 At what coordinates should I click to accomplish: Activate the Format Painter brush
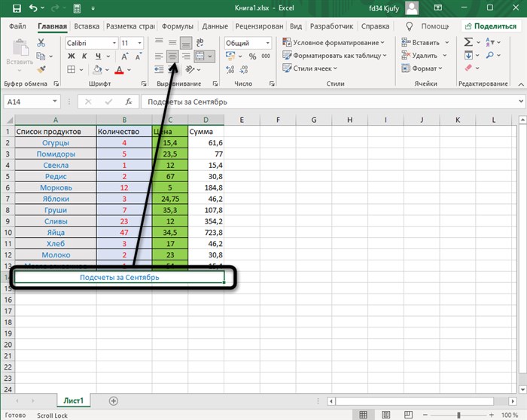[x=41, y=69]
